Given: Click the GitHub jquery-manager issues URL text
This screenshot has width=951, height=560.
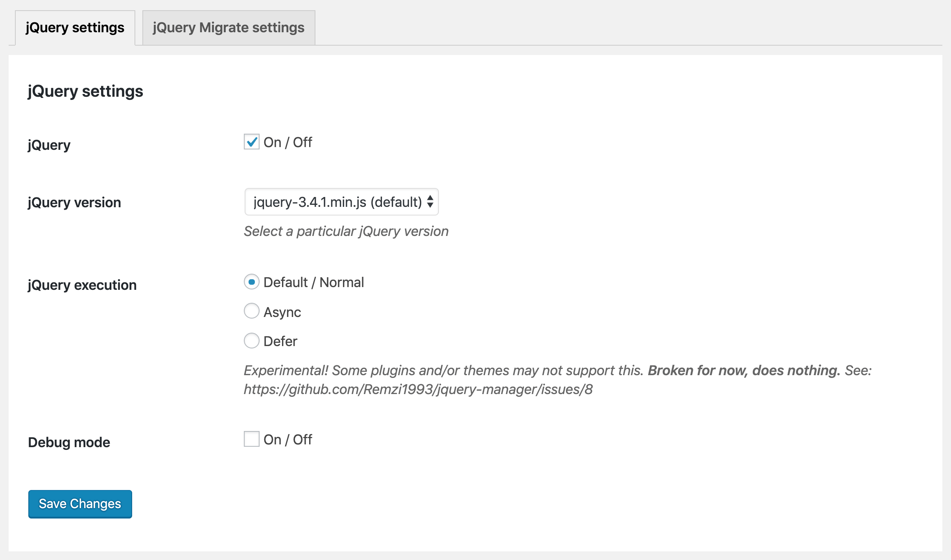Looking at the screenshot, I should (418, 389).
